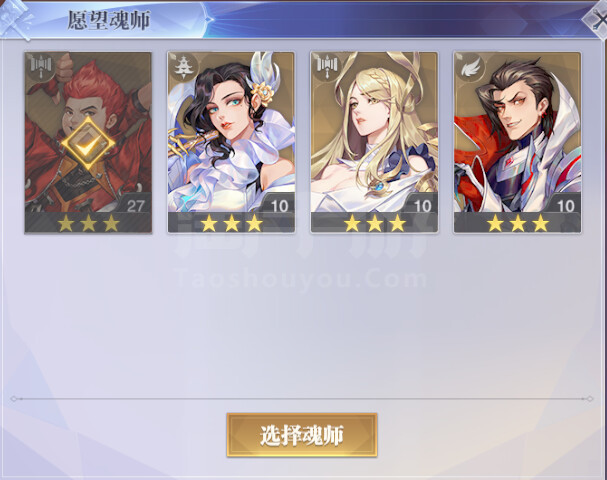Confirm with the 选择魂师 button

pyautogui.click(x=302, y=435)
